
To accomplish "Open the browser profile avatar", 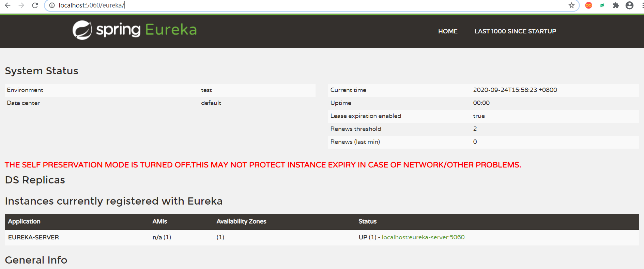I will coord(629,5).
